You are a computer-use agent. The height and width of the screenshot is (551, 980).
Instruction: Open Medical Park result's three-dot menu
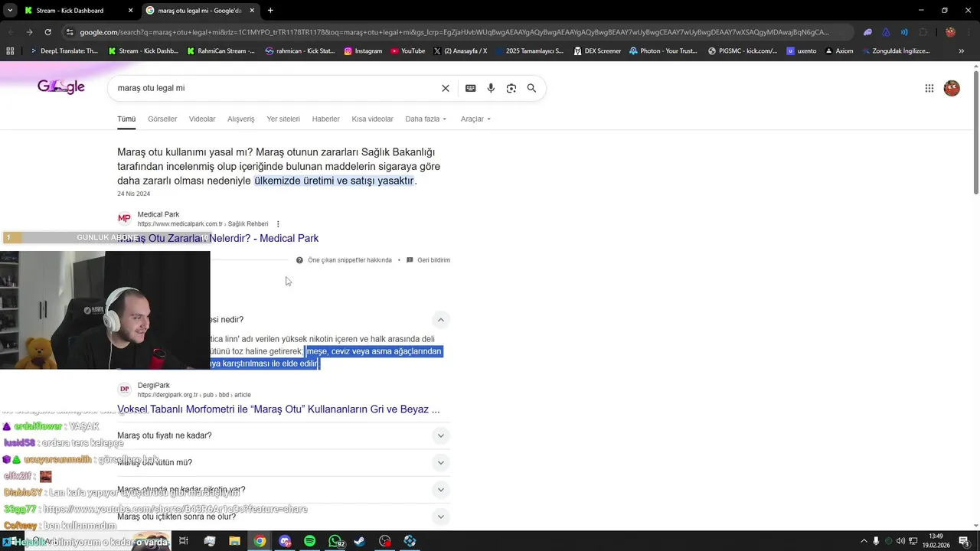[278, 224]
